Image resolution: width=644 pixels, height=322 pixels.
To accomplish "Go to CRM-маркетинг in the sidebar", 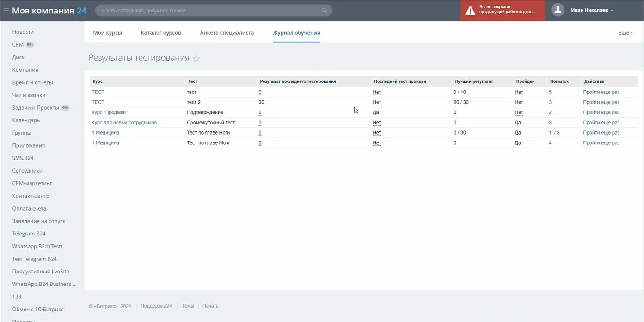I will pos(32,183).
